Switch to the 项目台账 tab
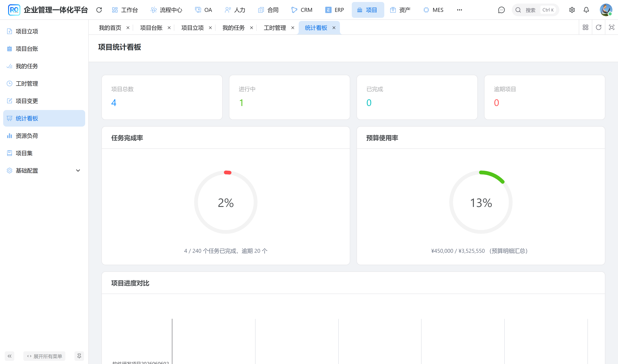Viewport: 618px width, 364px height. coord(151,28)
